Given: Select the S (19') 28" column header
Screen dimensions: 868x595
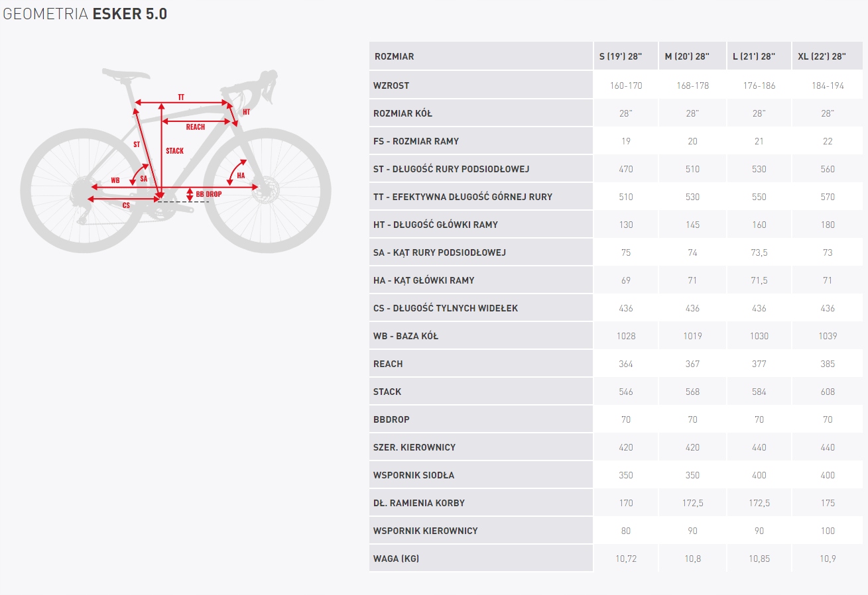Looking at the screenshot, I should [x=621, y=56].
